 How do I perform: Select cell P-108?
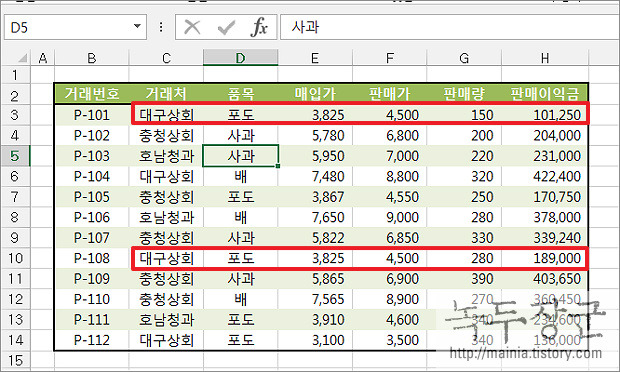coord(92,258)
